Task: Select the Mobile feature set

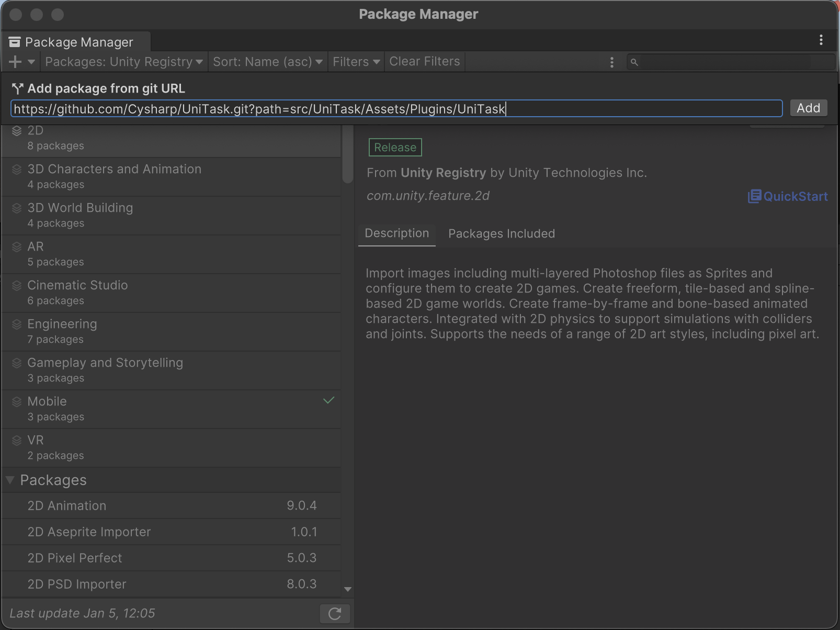Action: 171,409
